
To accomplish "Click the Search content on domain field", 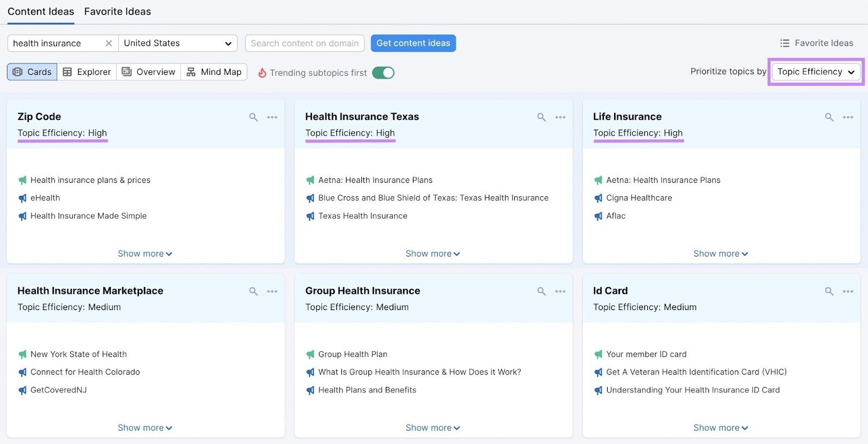I will pyautogui.click(x=305, y=43).
